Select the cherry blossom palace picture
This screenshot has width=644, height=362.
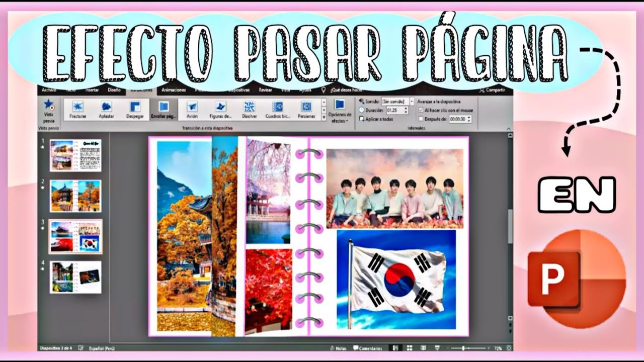pyautogui.click(x=268, y=192)
